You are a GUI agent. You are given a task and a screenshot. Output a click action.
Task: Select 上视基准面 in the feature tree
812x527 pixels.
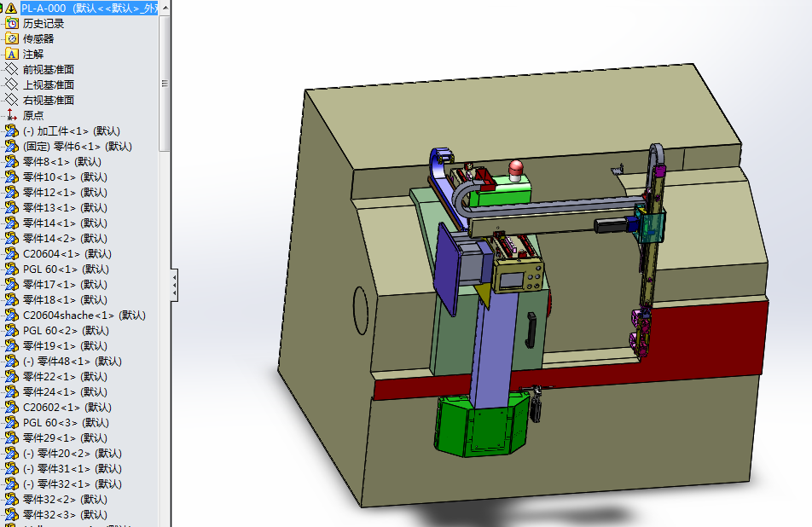pyautogui.click(x=49, y=85)
